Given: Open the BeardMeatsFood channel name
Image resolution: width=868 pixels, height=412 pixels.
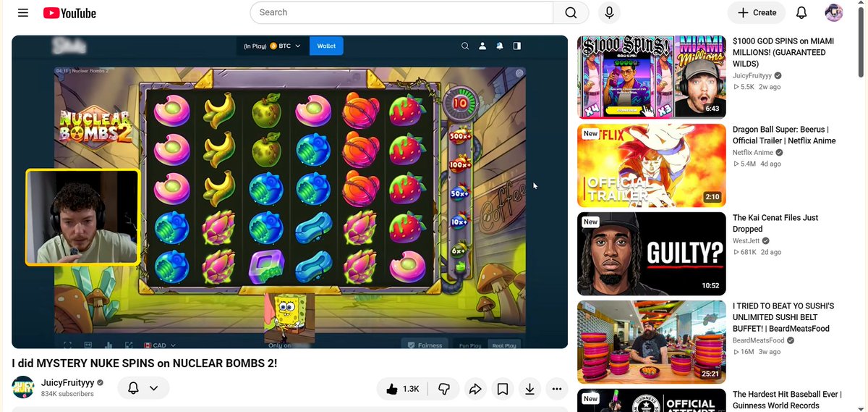Looking at the screenshot, I should click(x=758, y=340).
